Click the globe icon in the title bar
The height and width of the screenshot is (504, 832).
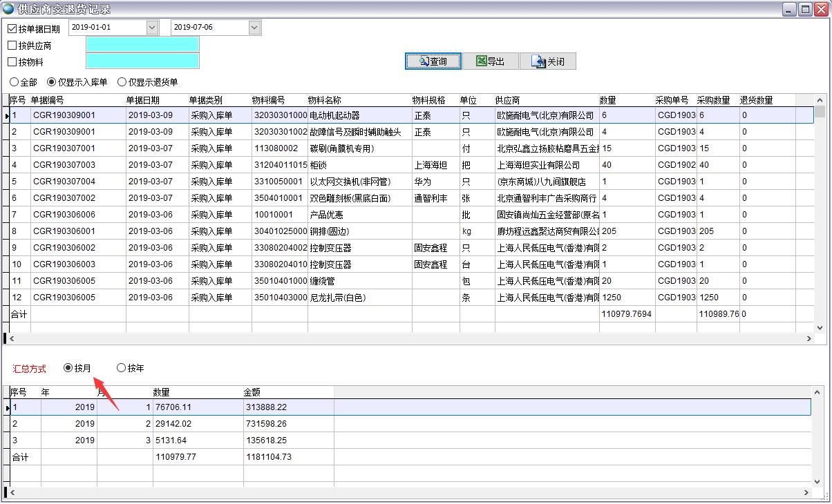[7, 8]
